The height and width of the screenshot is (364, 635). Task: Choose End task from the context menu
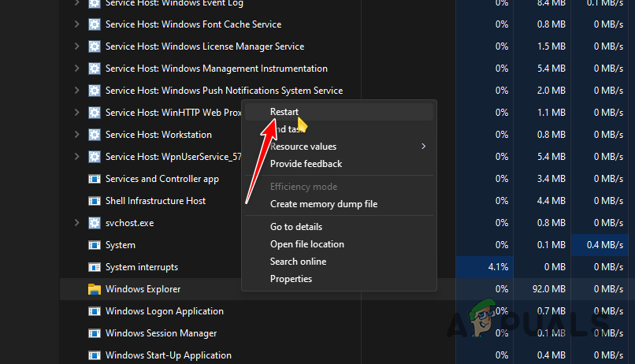click(x=339, y=129)
